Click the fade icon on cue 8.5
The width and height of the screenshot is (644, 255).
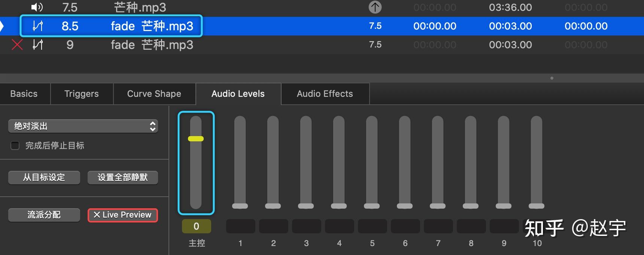click(x=38, y=26)
